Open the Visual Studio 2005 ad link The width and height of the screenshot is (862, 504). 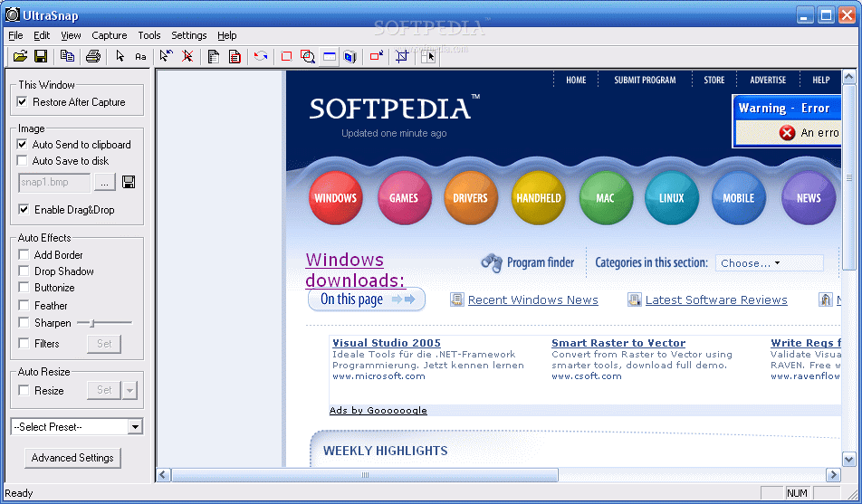pos(387,343)
